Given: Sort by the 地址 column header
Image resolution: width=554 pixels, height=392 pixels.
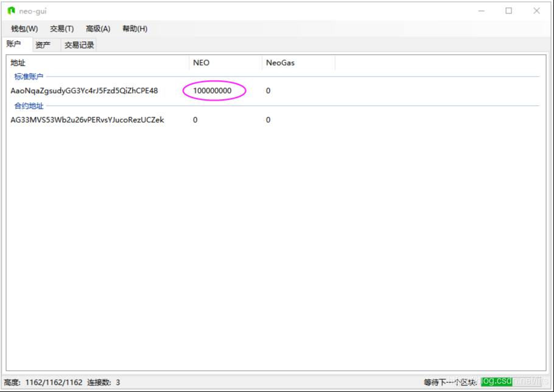Looking at the screenshot, I should (99, 63).
